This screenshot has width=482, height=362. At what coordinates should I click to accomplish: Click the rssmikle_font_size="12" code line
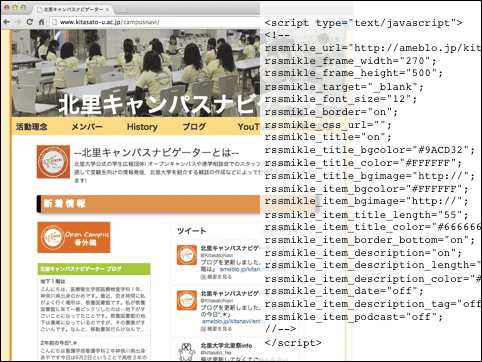tap(341, 99)
